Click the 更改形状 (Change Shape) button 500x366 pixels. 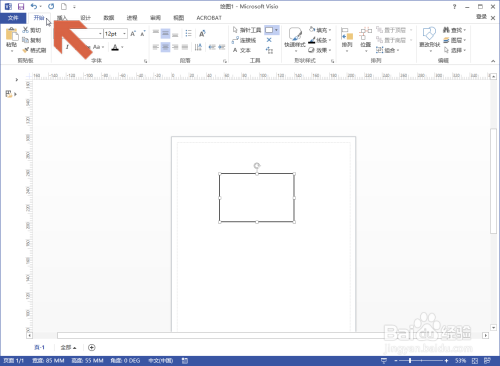click(429, 39)
